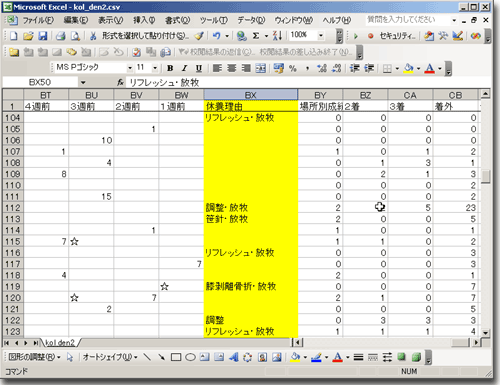This screenshot has width=500, height=385.
Task: Click the Percent style icon
Action: 293,68
